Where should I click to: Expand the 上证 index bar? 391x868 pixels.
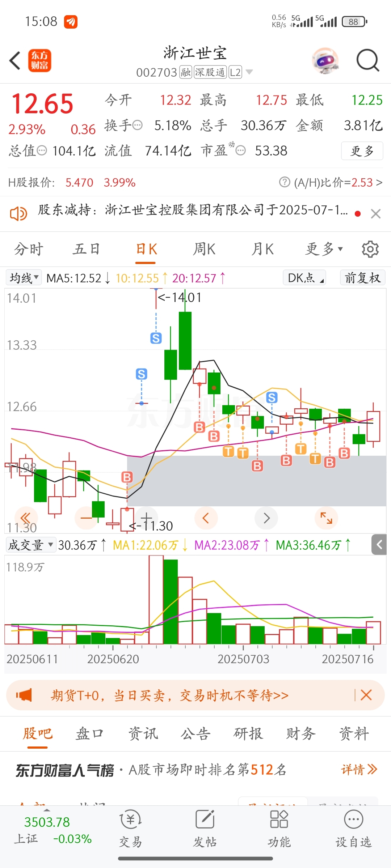tap(53, 831)
